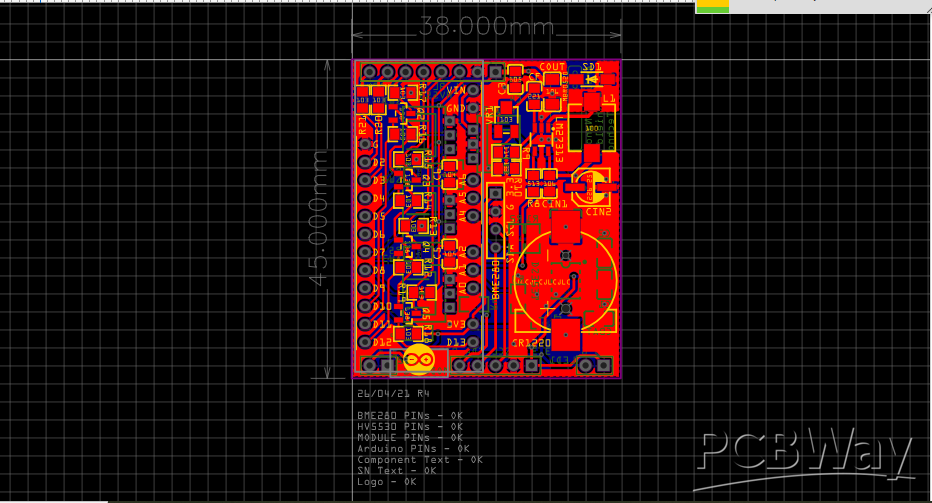
Task: Click the D10 pin label
Action: point(382,306)
